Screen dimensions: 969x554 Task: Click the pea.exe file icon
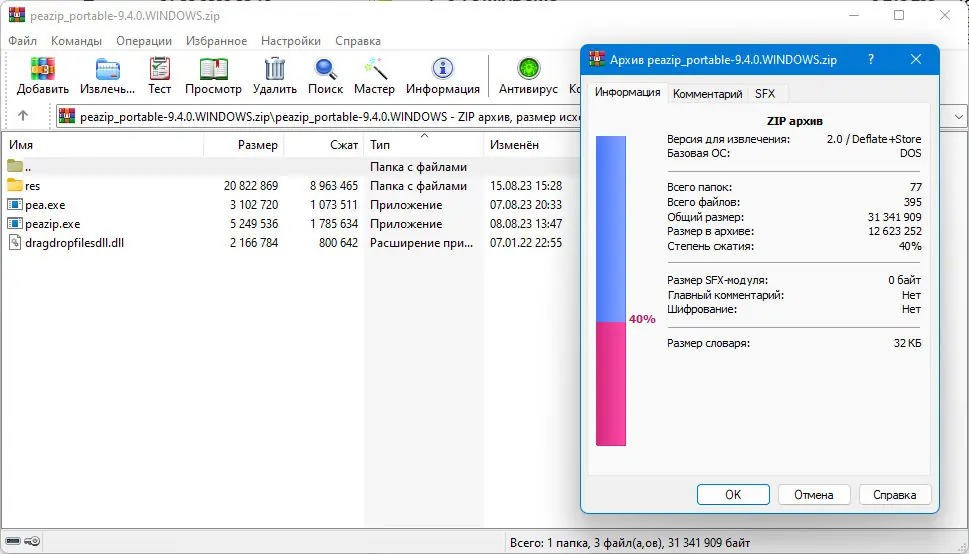[x=15, y=205]
